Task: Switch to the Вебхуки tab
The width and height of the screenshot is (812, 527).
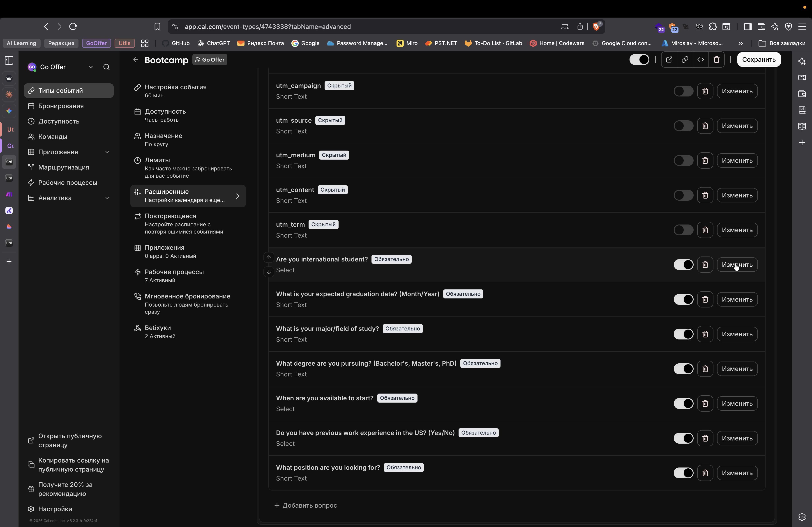Action: point(158,331)
